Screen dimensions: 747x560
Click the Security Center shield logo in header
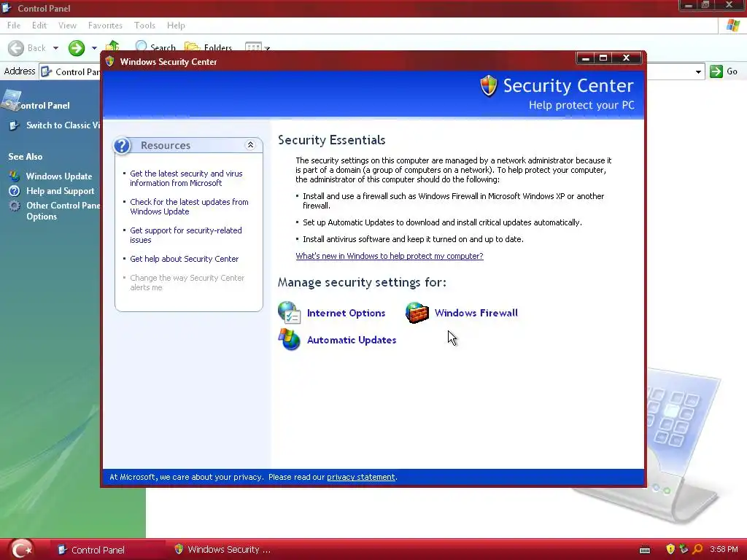489,86
